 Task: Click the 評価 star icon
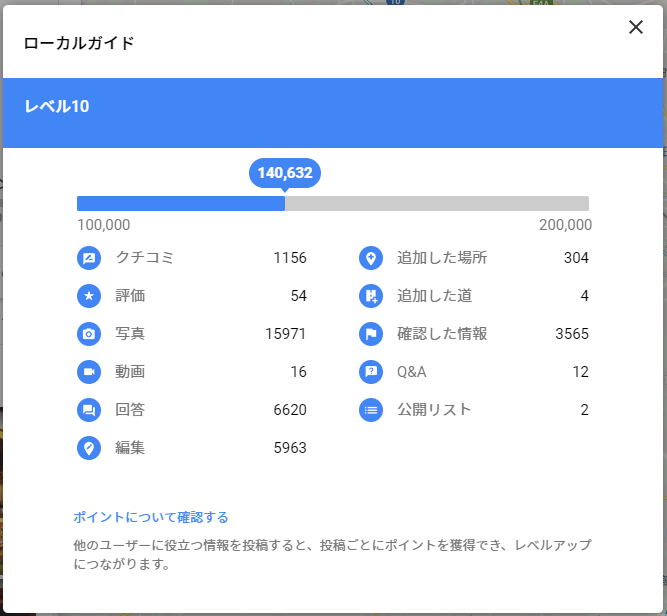click(x=89, y=296)
